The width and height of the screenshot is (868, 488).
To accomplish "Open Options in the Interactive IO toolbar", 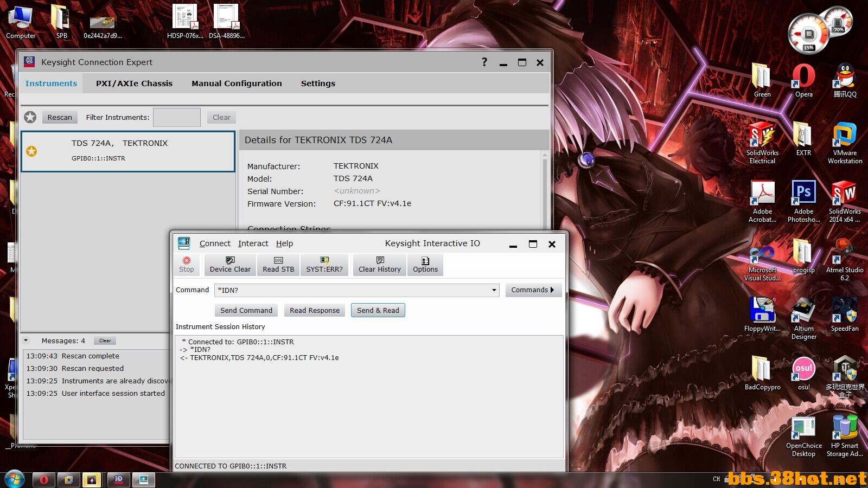I will tap(425, 265).
